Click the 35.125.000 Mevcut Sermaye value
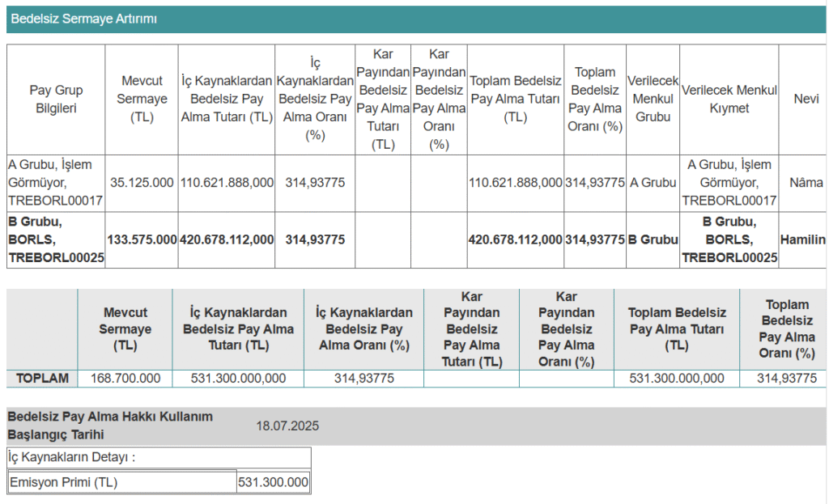The height and width of the screenshot is (504, 829). (x=141, y=182)
